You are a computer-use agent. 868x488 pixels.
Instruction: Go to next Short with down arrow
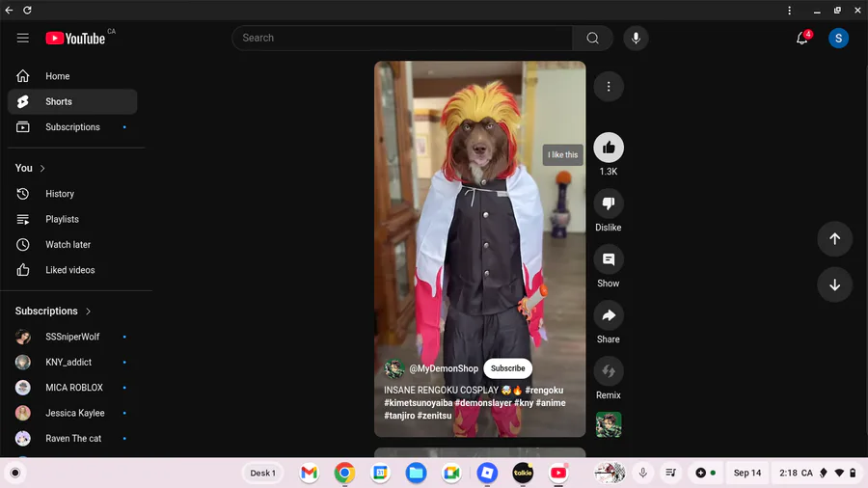tap(834, 285)
